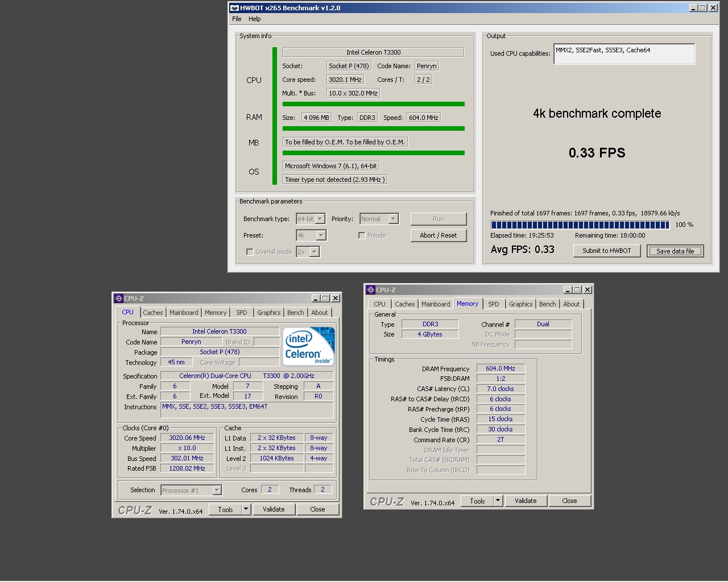
Task: Switch to Memory tab in left CPU-Z
Action: click(216, 313)
